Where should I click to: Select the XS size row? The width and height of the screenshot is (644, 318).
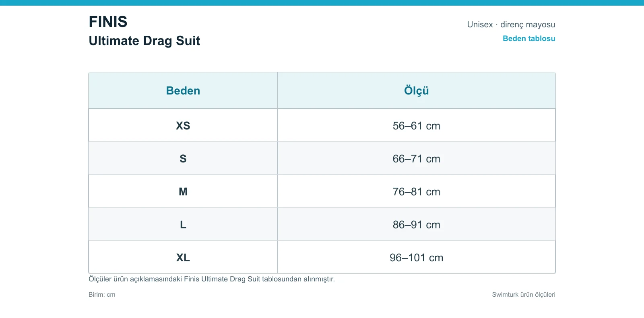coord(322,125)
